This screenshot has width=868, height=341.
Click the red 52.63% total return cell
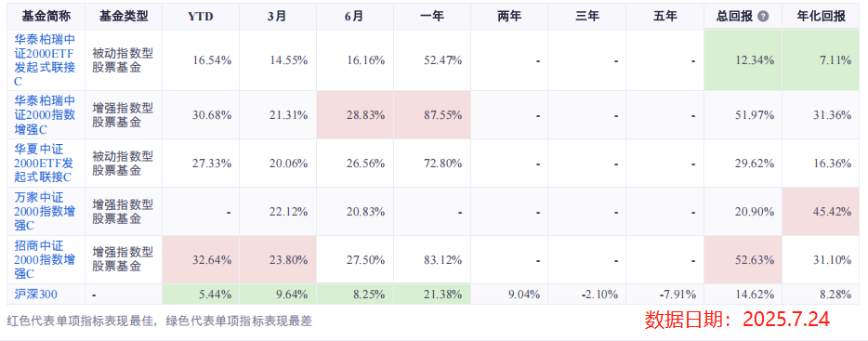tap(743, 260)
